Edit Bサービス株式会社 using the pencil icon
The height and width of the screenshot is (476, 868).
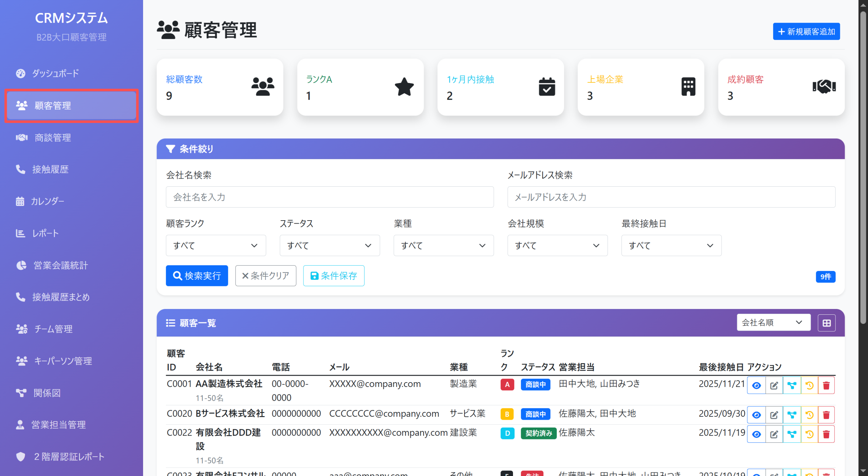[774, 414]
